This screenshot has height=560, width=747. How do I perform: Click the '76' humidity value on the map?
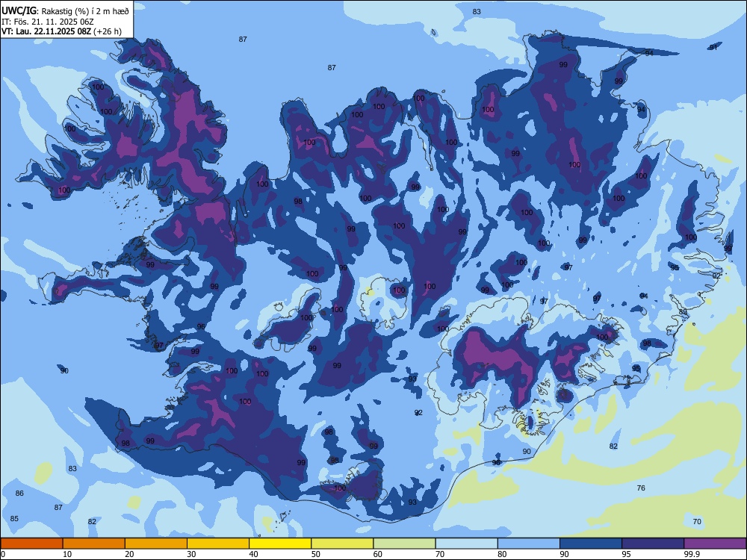(x=641, y=488)
